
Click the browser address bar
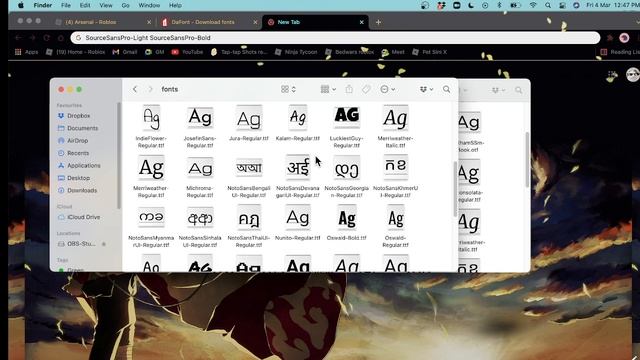click(x=335, y=38)
